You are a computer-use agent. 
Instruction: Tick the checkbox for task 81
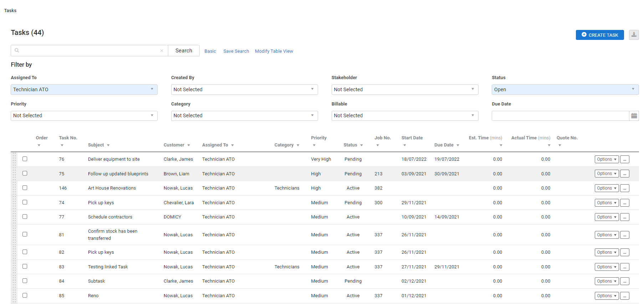click(25, 234)
